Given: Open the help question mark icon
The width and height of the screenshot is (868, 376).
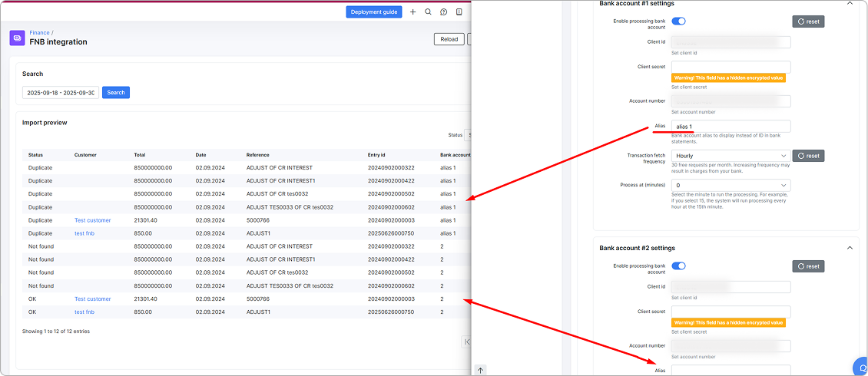Looking at the screenshot, I should point(443,12).
